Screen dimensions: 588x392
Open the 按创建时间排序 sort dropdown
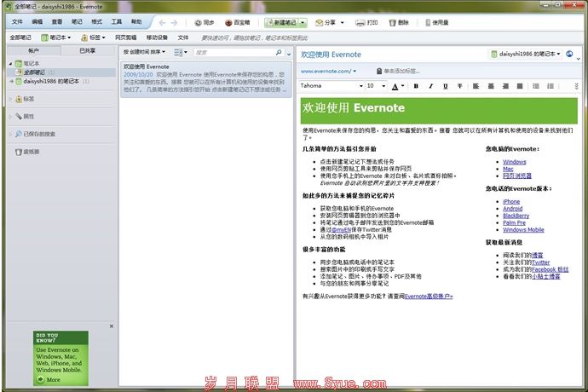click(x=144, y=52)
